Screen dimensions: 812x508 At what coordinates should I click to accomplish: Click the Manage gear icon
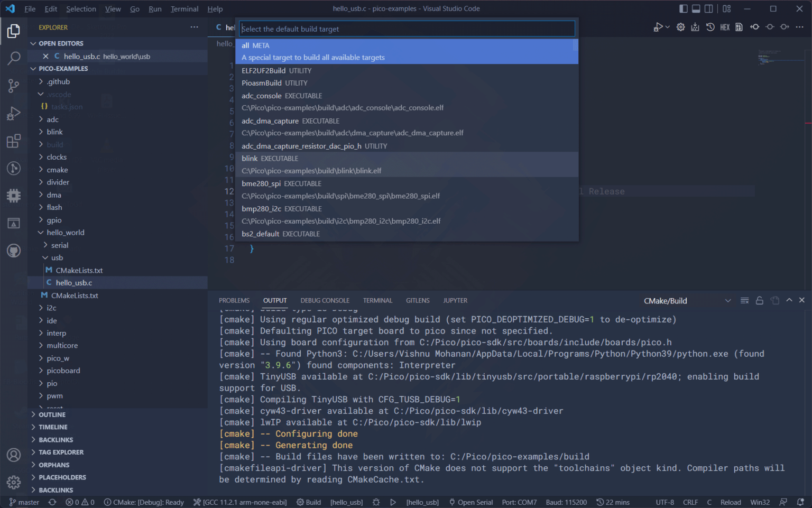[14, 482]
